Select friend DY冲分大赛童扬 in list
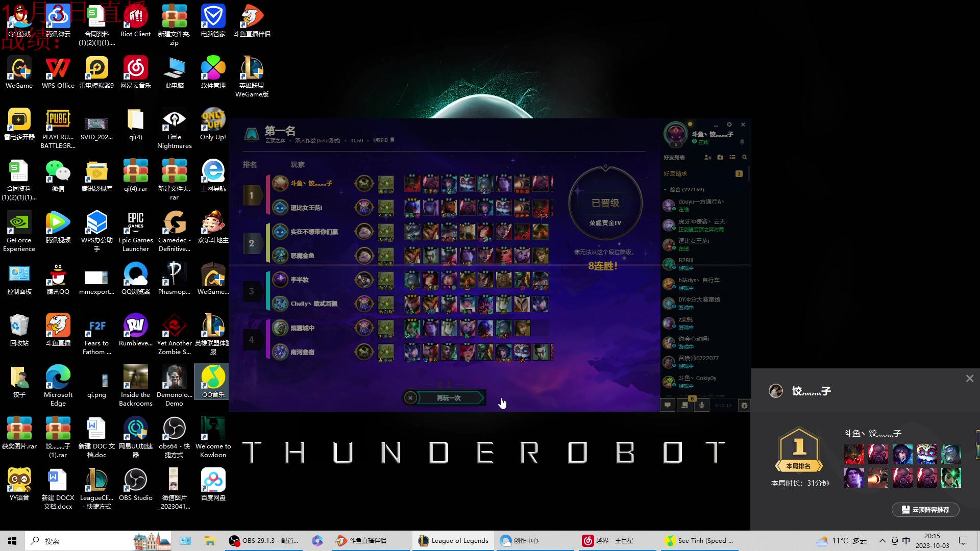This screenshot has height=551, width=980. click(x=704, y=303)
